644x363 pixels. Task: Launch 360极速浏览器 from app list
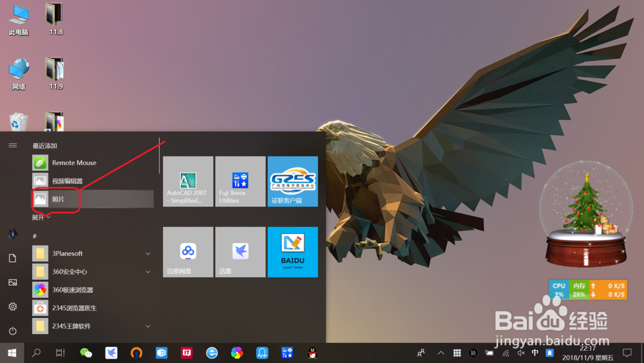coord(93,290)
